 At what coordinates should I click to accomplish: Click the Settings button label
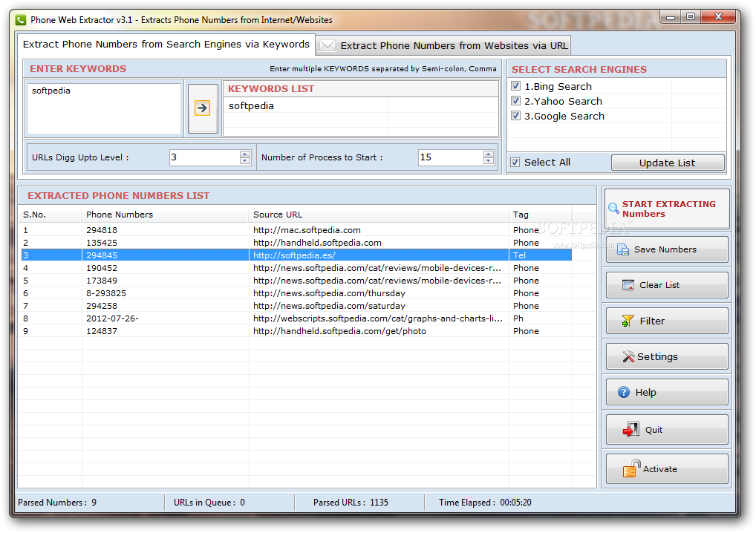coord(658,356)
